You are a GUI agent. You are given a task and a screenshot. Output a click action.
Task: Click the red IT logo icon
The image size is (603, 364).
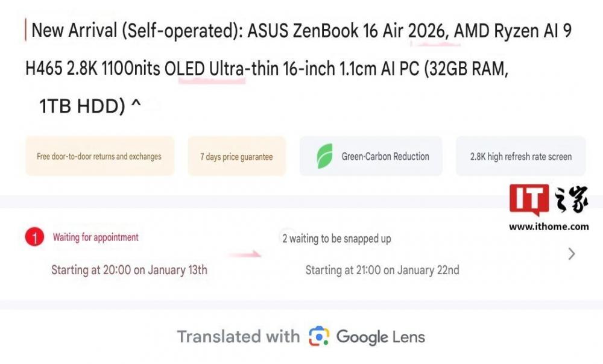529,201
